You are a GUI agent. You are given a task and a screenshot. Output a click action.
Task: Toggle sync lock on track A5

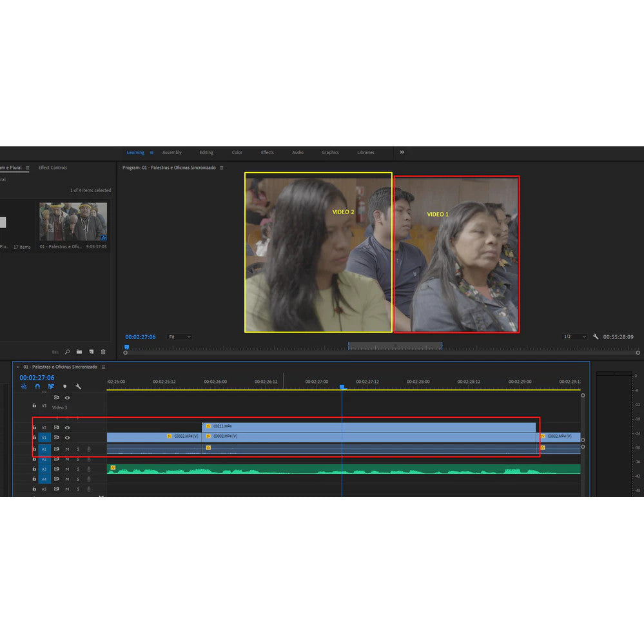pos(56,489)
